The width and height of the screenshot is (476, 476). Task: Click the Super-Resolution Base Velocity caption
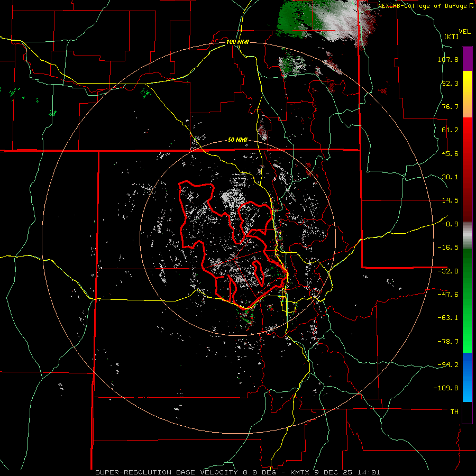point(237,472)
